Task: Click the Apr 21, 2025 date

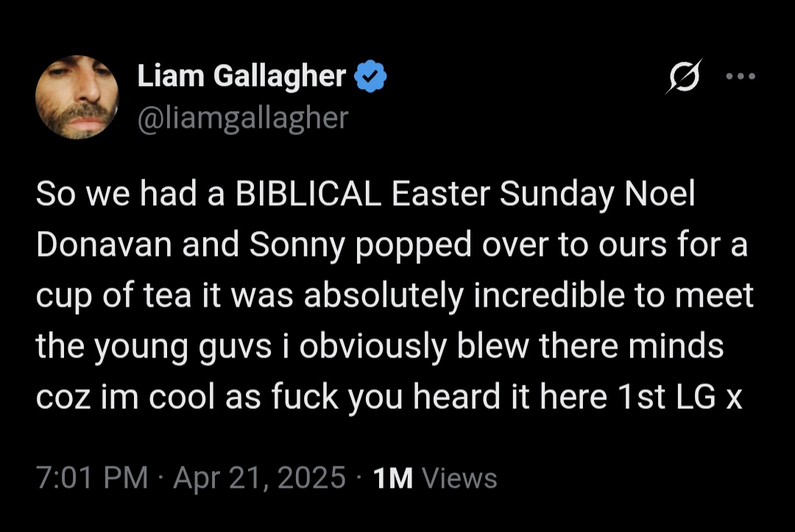Action: [x=259, y=478]
